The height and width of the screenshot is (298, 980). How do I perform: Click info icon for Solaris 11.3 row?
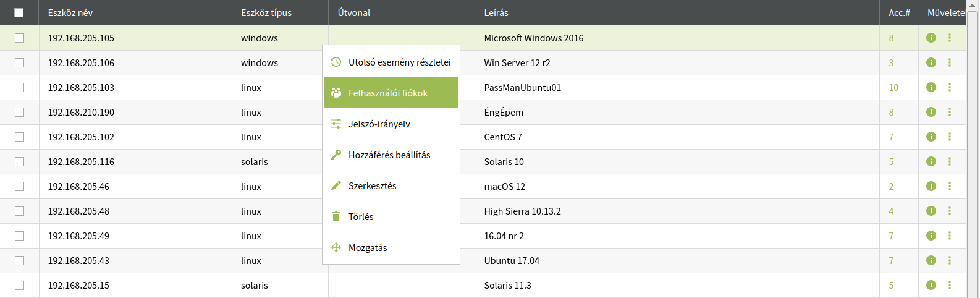click(x=931, y=285)
